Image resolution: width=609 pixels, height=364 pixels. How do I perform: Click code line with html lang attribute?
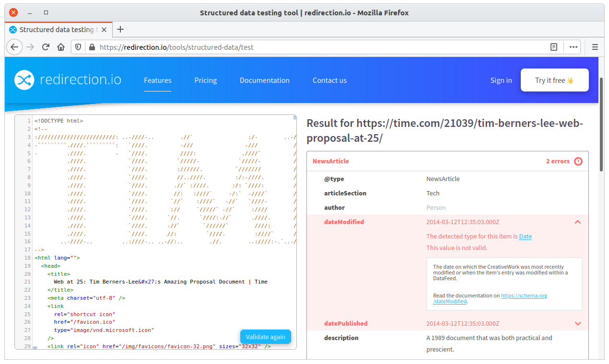(x=57, y=258)
